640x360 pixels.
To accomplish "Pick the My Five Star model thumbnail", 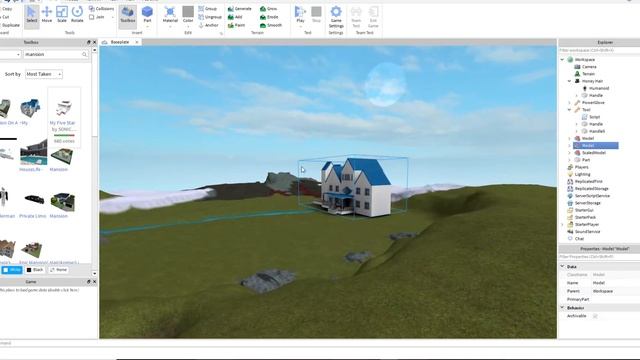I will pos(64,108).
